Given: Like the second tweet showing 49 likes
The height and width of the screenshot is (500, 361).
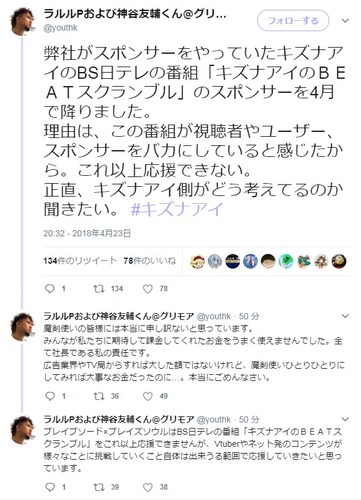Looking at the screenshot, I should 148,396.
